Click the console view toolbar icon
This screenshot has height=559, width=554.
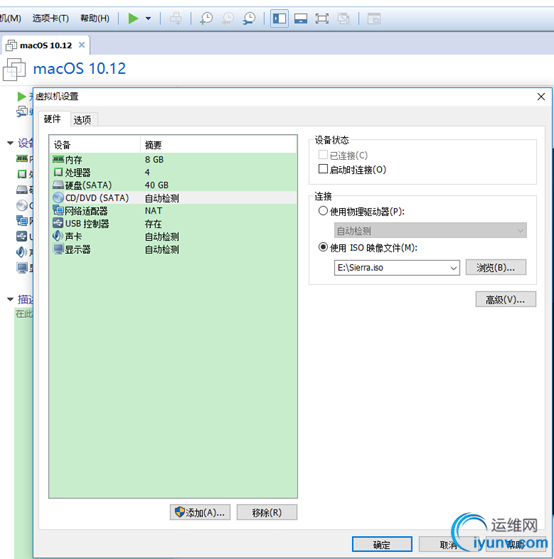(x=374, y=18)
